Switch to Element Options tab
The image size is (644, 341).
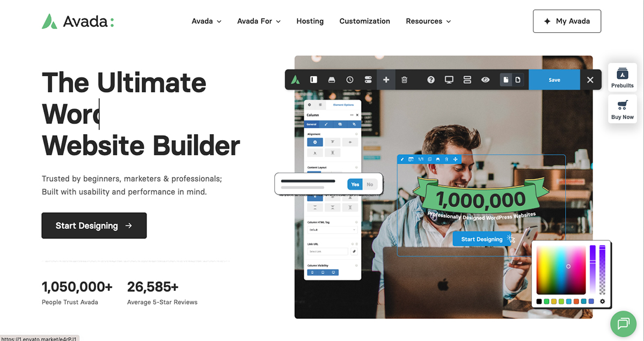(x=343, y=105)
